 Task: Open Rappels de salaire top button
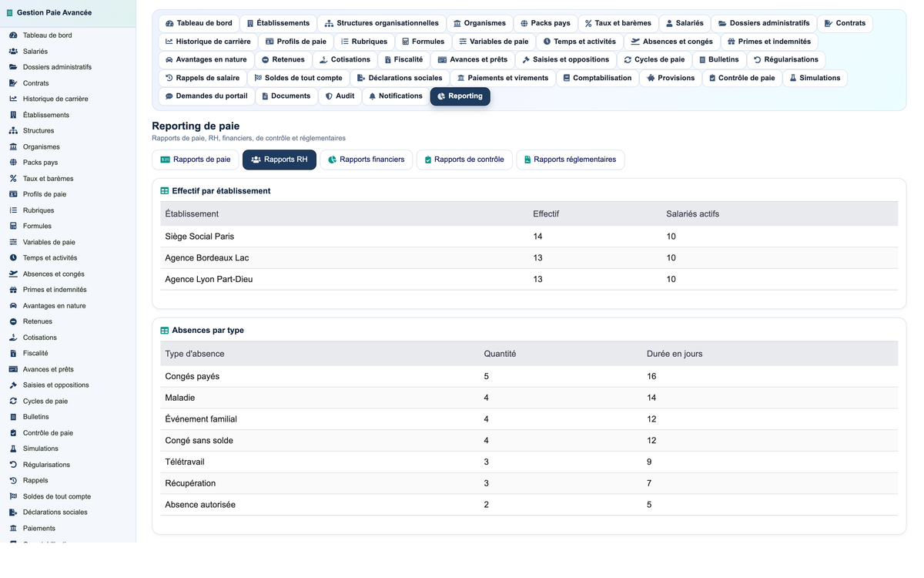pos(203,78)
